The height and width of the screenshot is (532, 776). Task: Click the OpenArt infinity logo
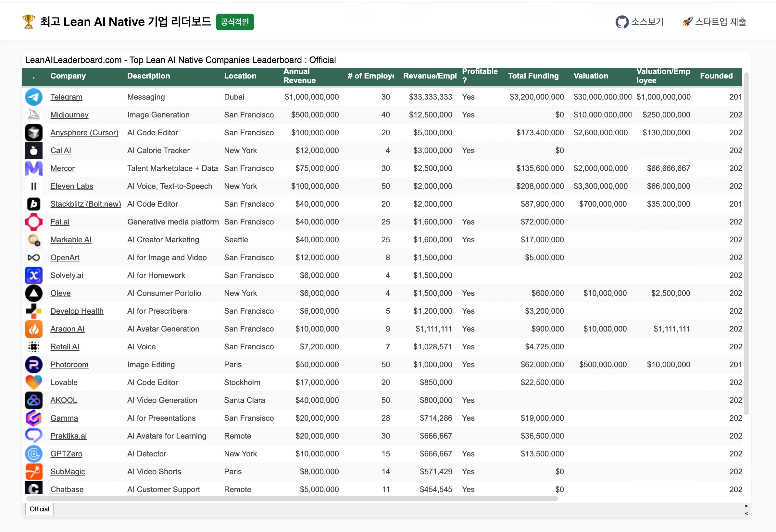point(34,258)
